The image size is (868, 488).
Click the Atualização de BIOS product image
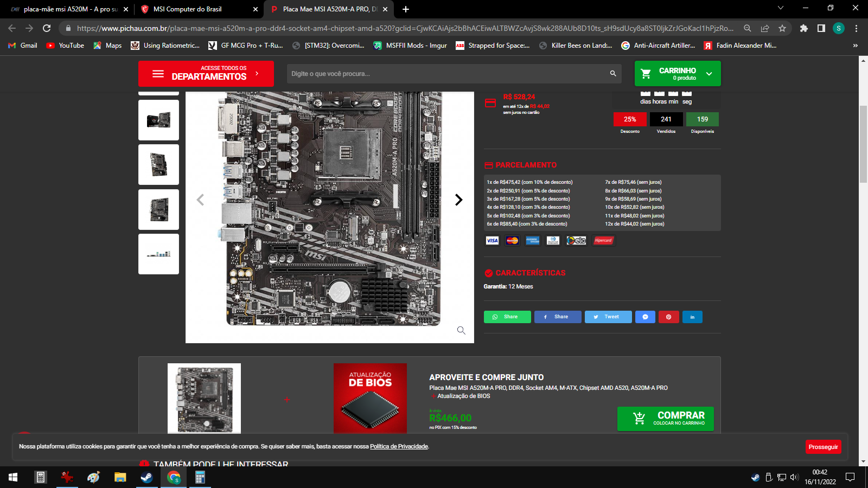370,398
